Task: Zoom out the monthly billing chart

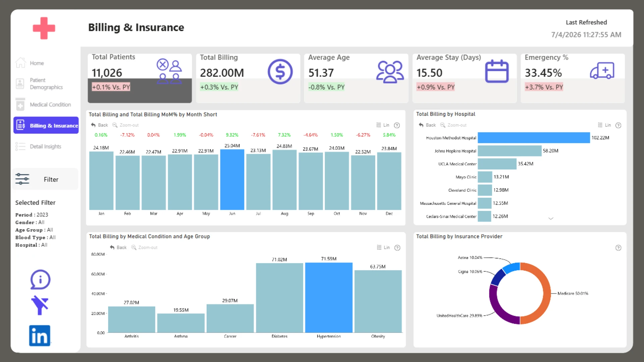Action: click(125, 125)
